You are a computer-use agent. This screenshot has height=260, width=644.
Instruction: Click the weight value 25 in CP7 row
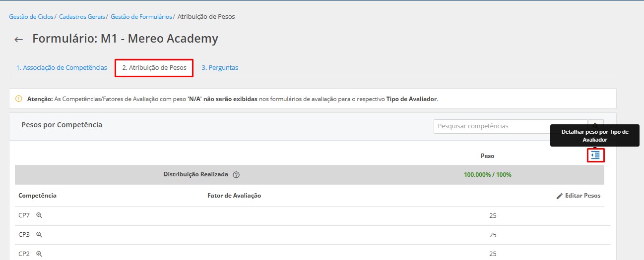coord(493,215)
